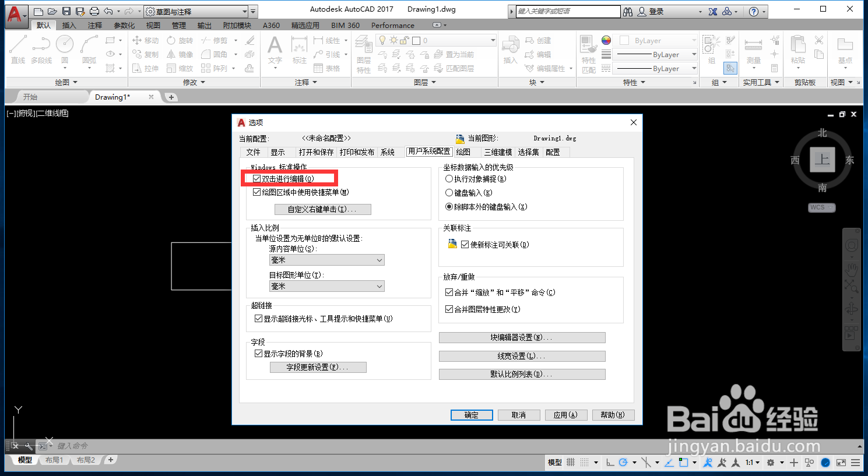Switch to the 显示 options tab
The image size is (868, 476).
point(278,152)
